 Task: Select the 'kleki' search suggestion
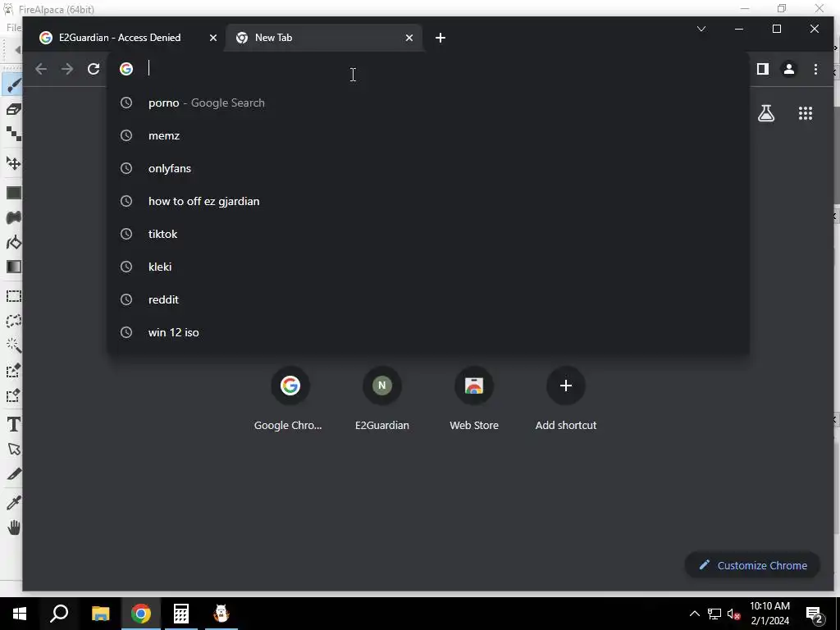point(428,267)
